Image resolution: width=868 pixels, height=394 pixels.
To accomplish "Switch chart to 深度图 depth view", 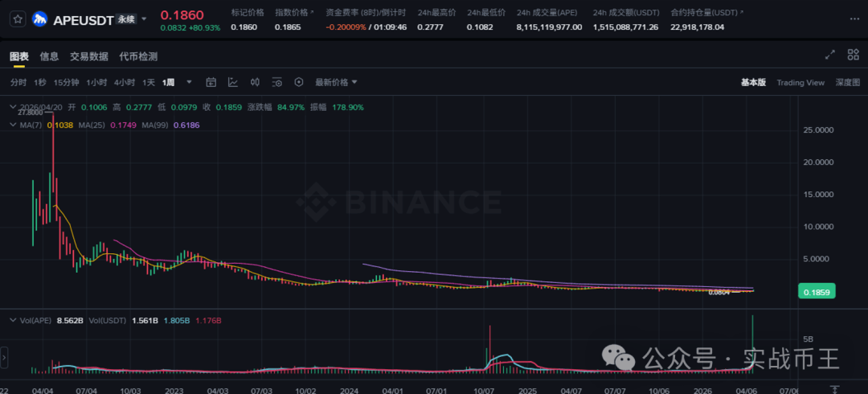I will [847, 82].
